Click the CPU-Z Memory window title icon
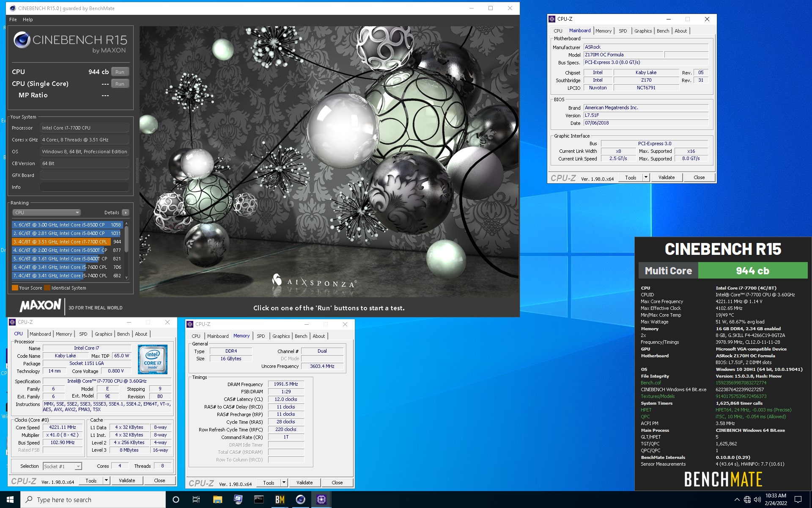 pyautogui.click(x=190, y=324)
